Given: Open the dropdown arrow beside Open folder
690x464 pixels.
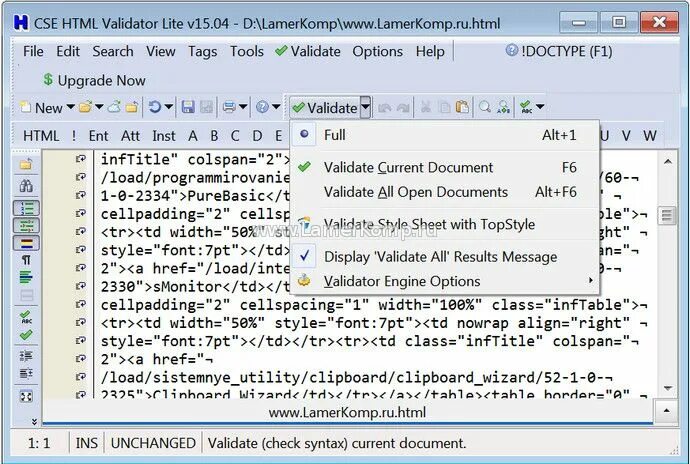Looking at the screenshot, I should click(x=99, y=107).
